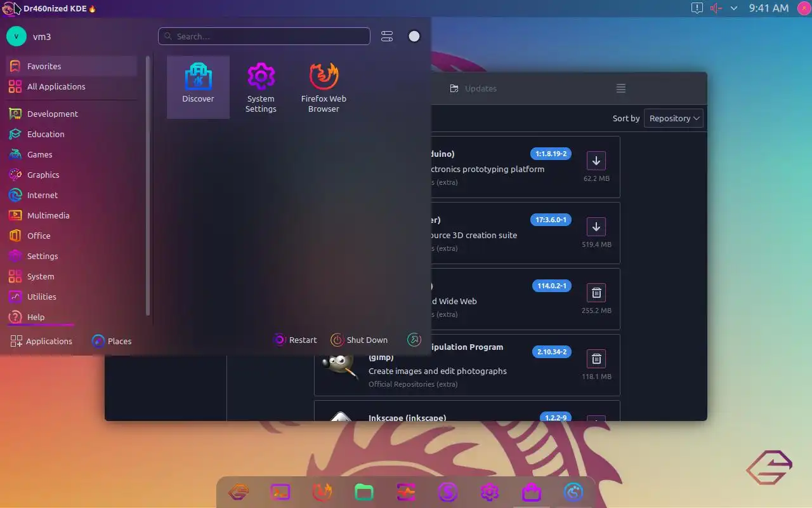Open the Development category
Viewport: 812px width, 508px height.
(x=71, y=114)
